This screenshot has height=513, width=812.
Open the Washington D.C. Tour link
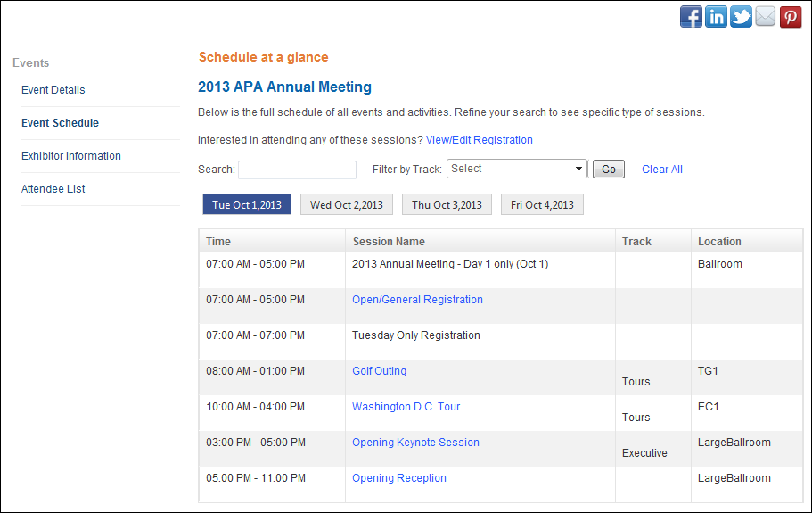[406, 407]
